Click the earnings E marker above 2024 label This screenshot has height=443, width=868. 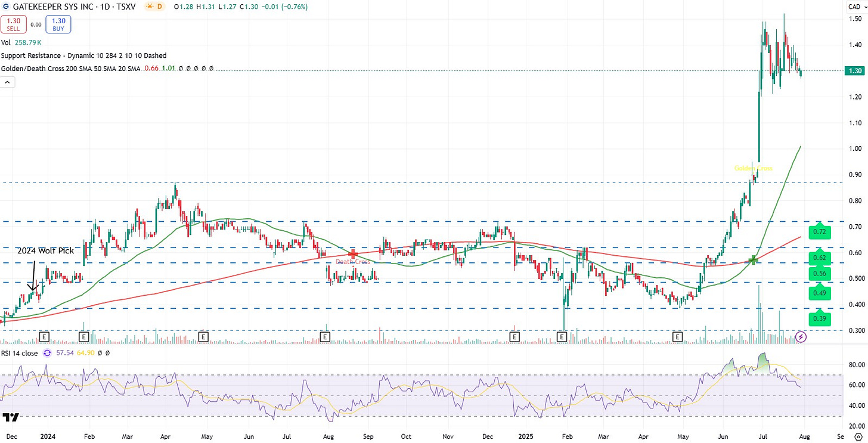[45, 337]
